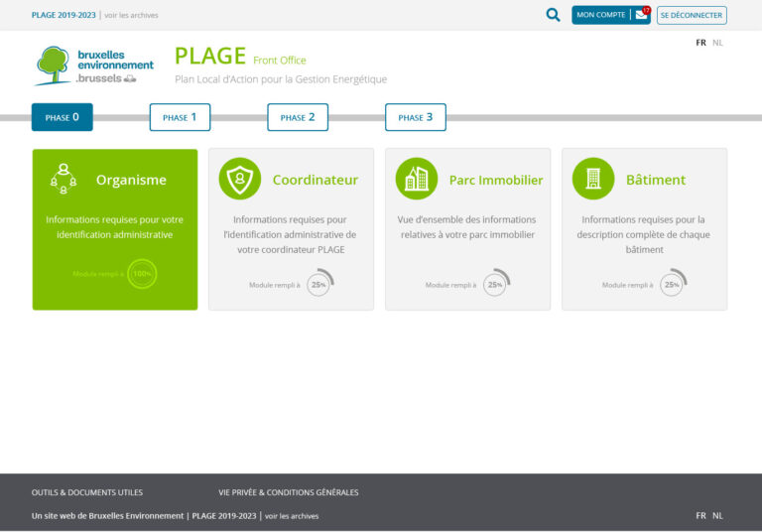
Task: Go to PHASE 0 step
Action: pos(63,117)
